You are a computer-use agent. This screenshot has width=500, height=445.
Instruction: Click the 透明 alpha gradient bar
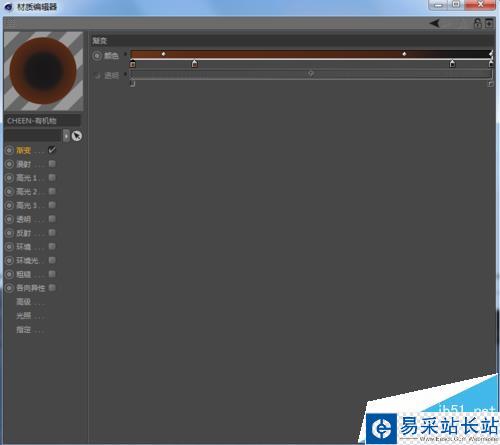311,74
